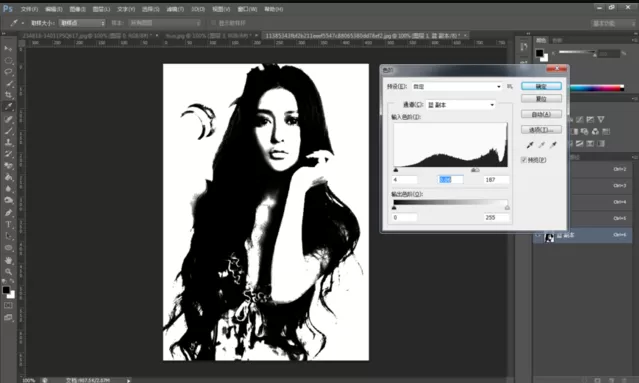Select the Lasso tool

(x=8, y=72)
